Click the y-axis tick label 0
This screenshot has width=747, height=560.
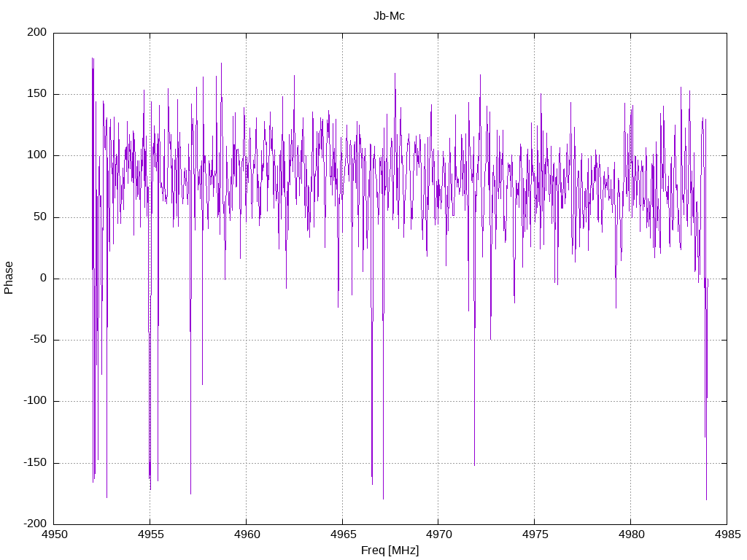(43, 278)
